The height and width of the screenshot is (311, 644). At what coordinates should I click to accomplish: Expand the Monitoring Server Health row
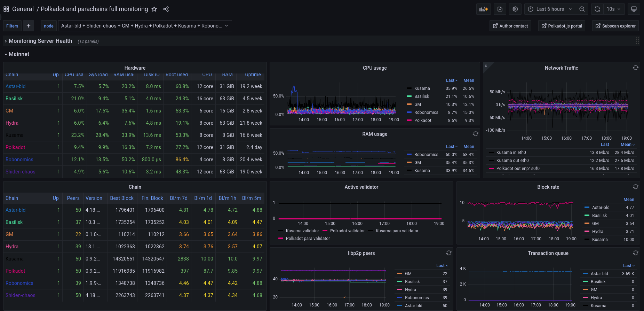[40, 41]
